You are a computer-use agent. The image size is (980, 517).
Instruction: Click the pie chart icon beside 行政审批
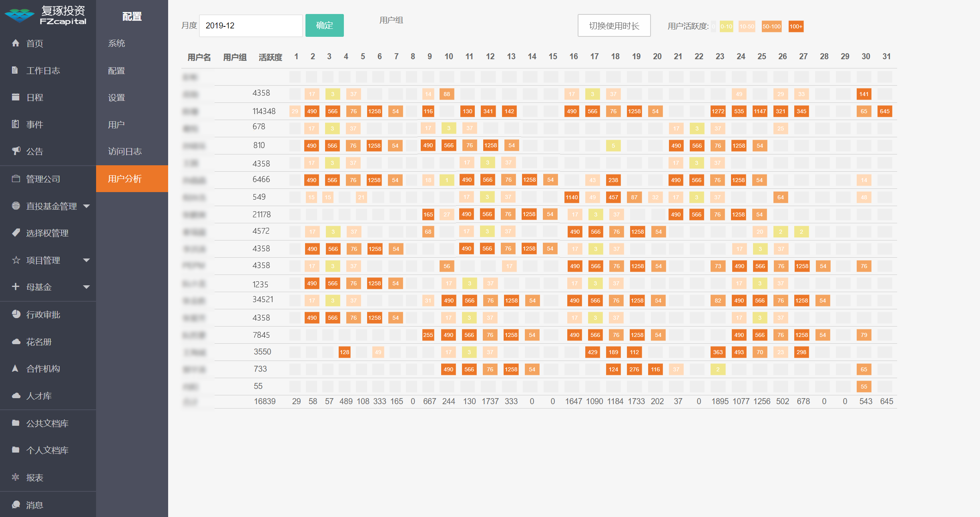coord(16,314)
